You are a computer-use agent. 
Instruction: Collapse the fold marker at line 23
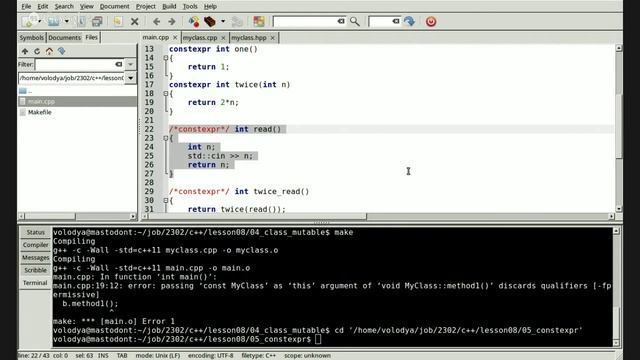point(166,138)
